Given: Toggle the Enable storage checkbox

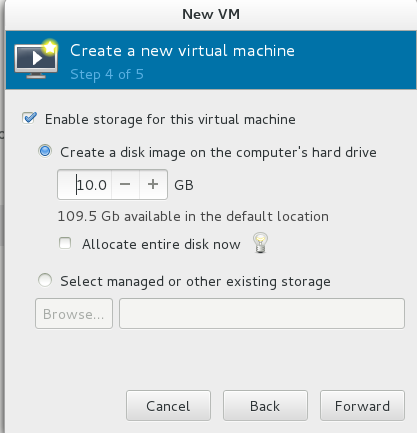Looking at the screenshot, I should click(x=29, y=118).
